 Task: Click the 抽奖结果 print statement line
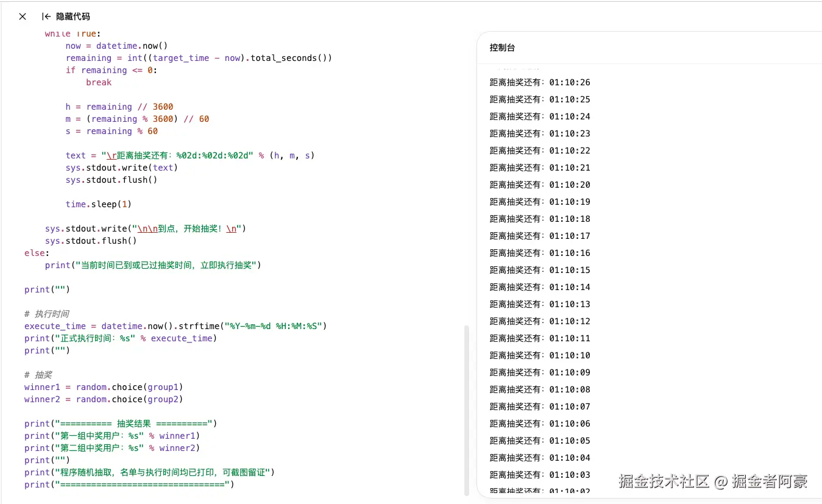coord(120,424)
